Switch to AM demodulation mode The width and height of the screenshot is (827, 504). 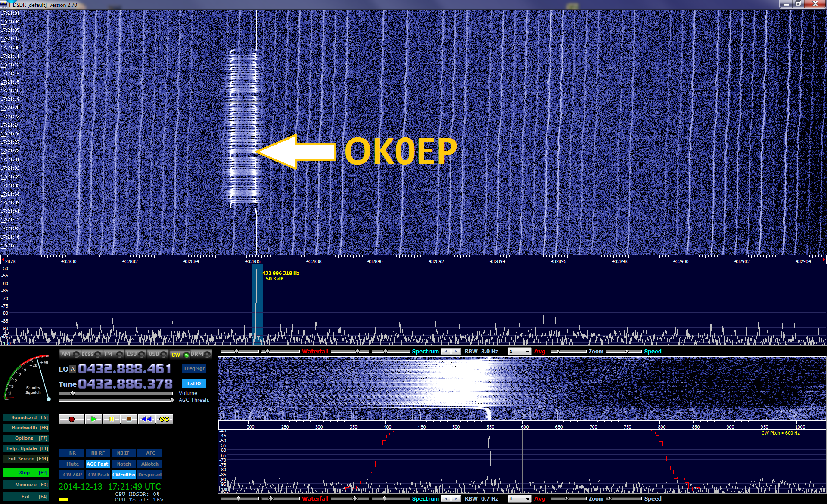pos(66,354)
